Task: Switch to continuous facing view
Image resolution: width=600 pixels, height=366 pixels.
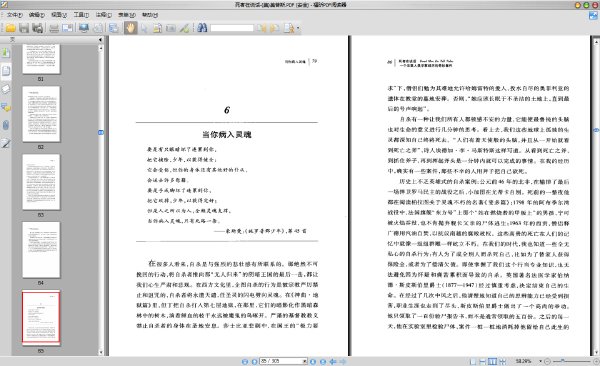Action: point(502,361)
